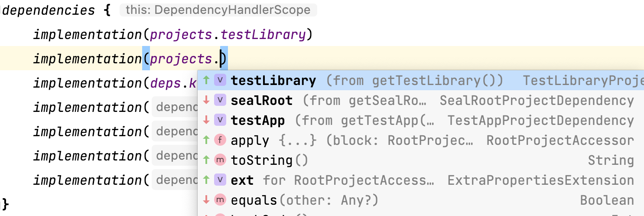Choose the sealRoot completion entry
This screenshot has height=216, width=644.
pyautogui.click(x=421, y=100)
